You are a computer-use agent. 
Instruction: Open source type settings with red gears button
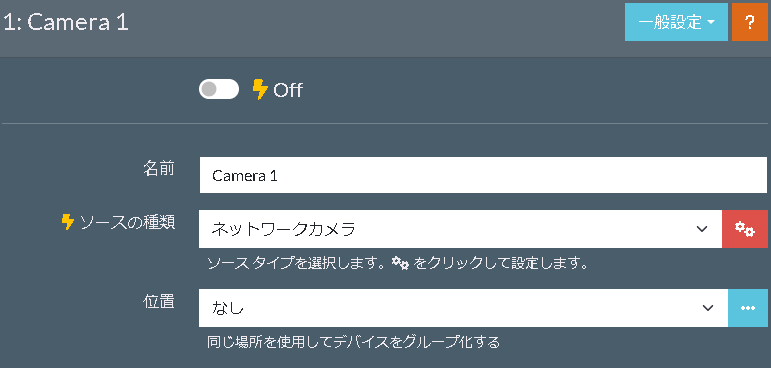click(x=744, y=229)
